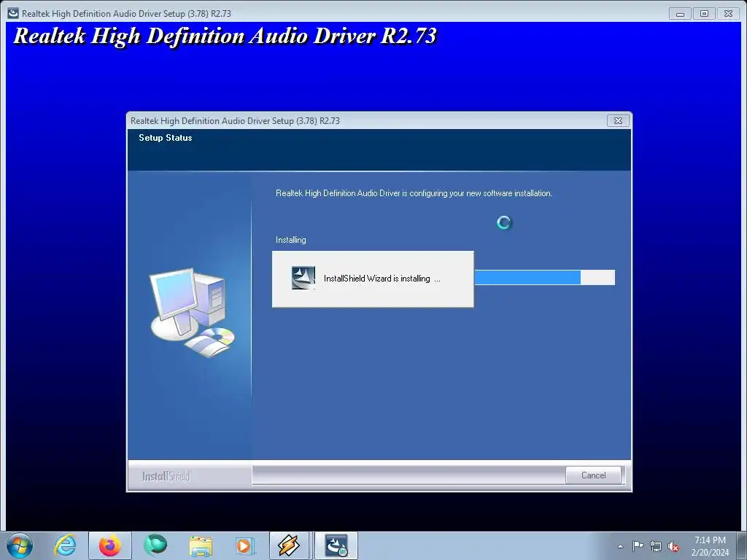Click the setup icon in the outer window's title bar
This screenshot has height=560, width=747.
13,13
